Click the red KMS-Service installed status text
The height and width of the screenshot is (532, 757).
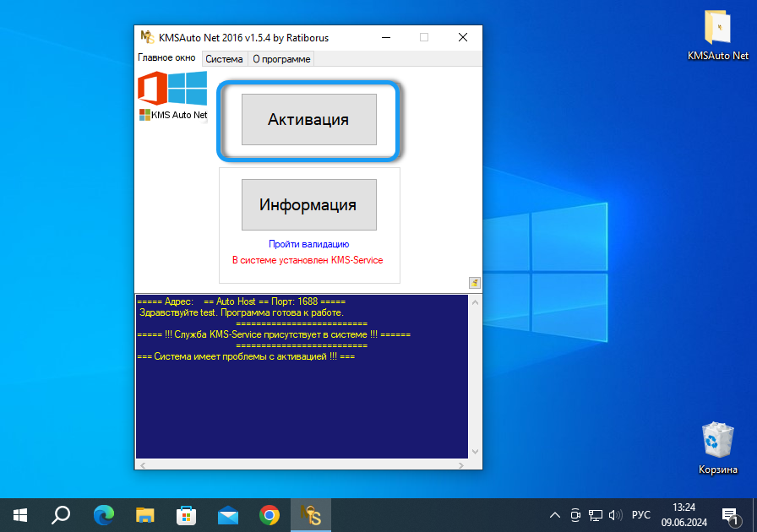click(x=308, y=260)
